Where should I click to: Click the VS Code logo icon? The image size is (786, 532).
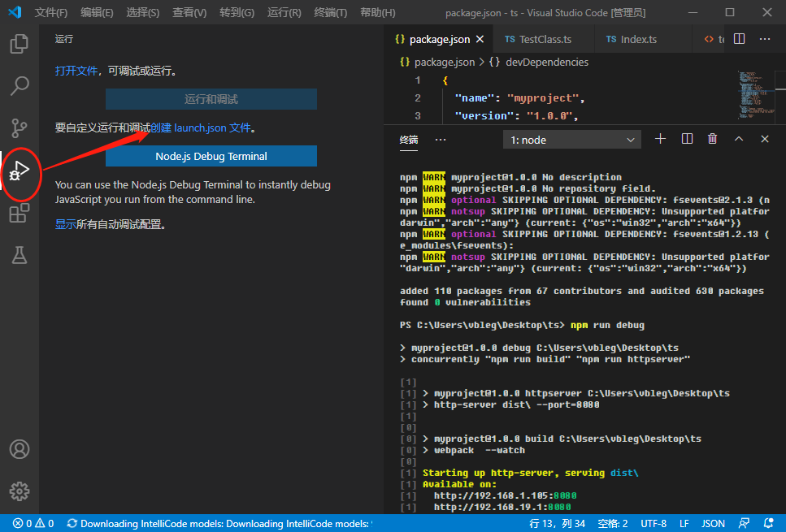15,12
